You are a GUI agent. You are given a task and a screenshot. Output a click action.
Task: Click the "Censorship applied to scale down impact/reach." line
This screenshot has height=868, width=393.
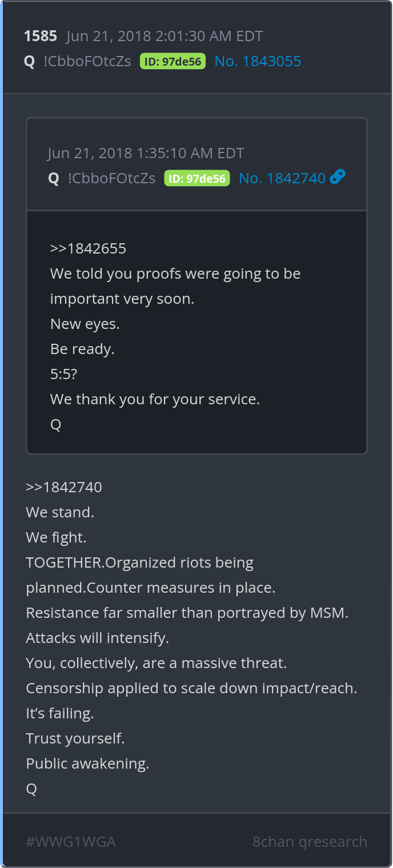[x=191, y=688]
